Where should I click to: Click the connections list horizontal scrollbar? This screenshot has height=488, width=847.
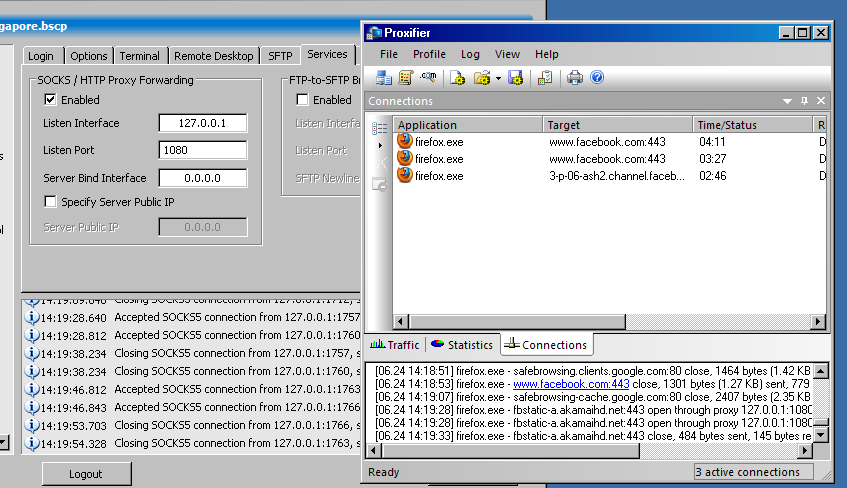(x=600, y=321)
